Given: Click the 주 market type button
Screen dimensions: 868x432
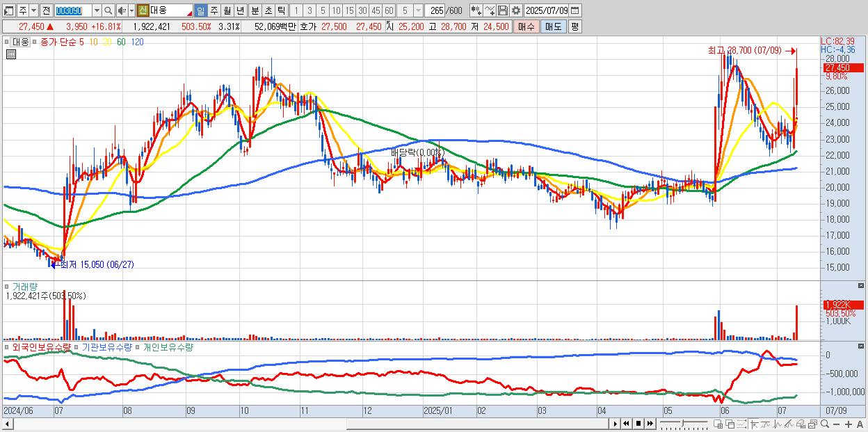Looking at the screenshot, I should (x=23, y=10).
